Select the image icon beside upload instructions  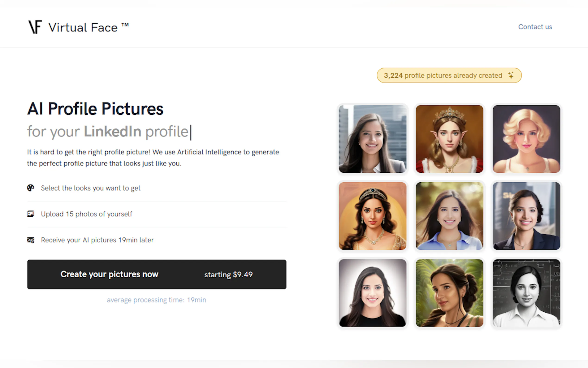pyautogui.click(x=31, y=214)
